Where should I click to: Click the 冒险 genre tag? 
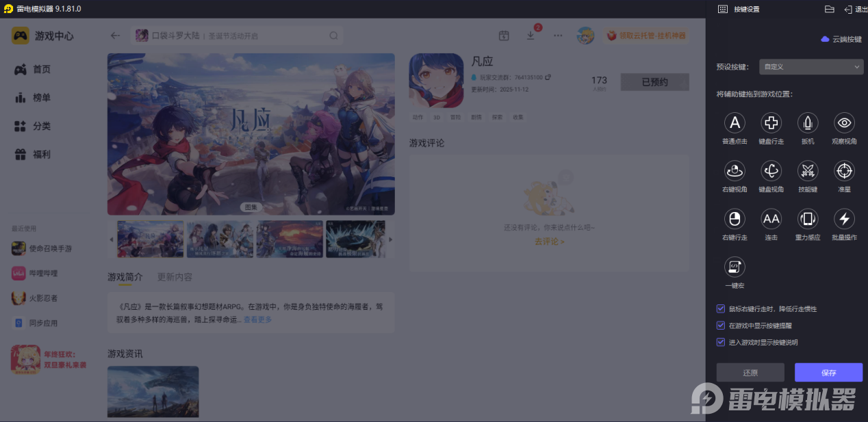point(456,117)
